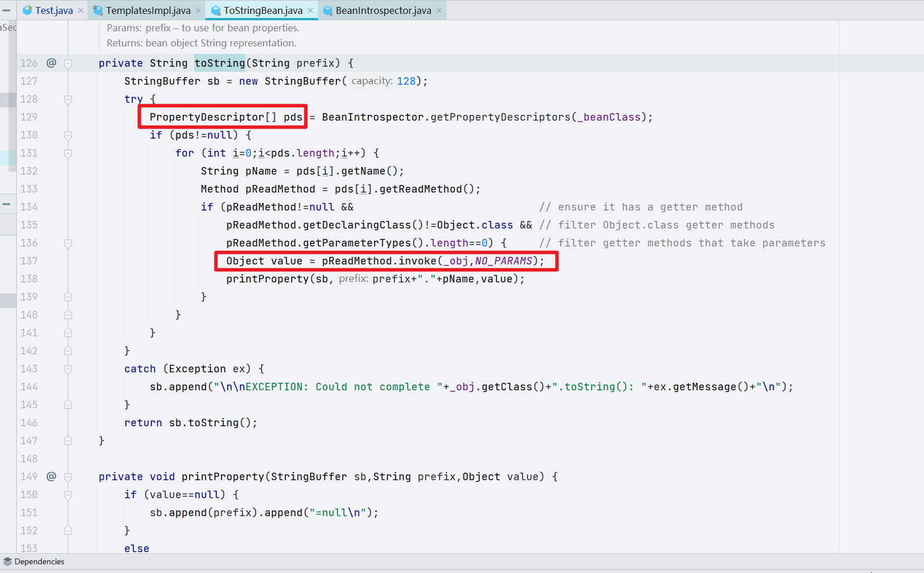Switch to the TemplatesImpl.java tab
This screenshot has height=573, width=924.
[x=148, y=10]
